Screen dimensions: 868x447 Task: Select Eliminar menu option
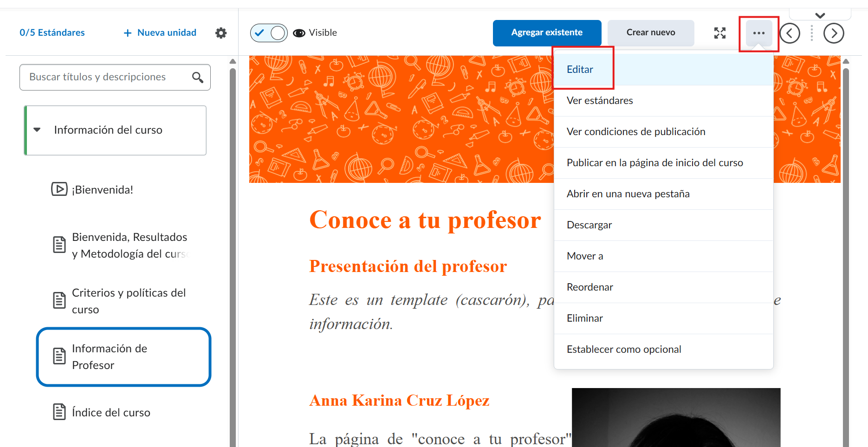point(584,318)
